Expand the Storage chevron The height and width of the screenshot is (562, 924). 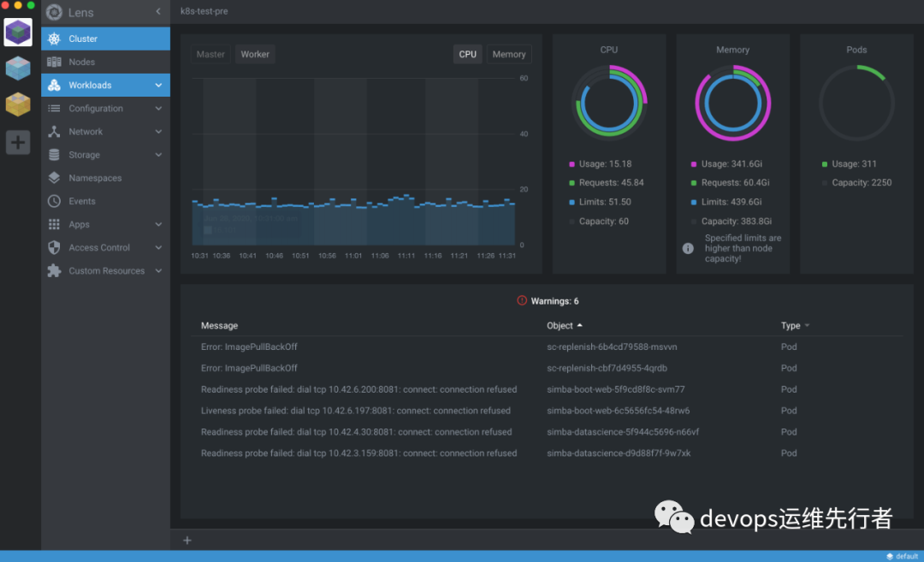pyautogui.click(x=158, y=155)
